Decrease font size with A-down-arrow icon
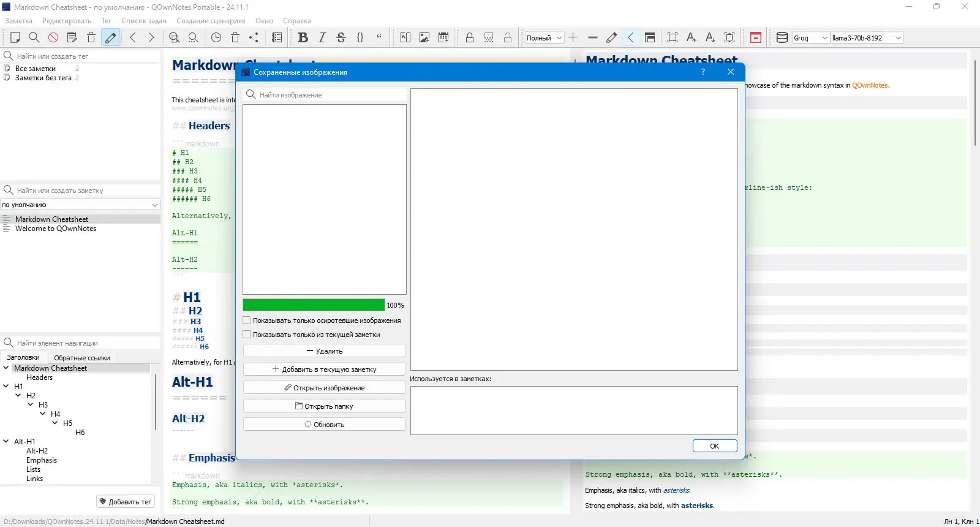This screenshot has width=980, height=527. [710, 37]
